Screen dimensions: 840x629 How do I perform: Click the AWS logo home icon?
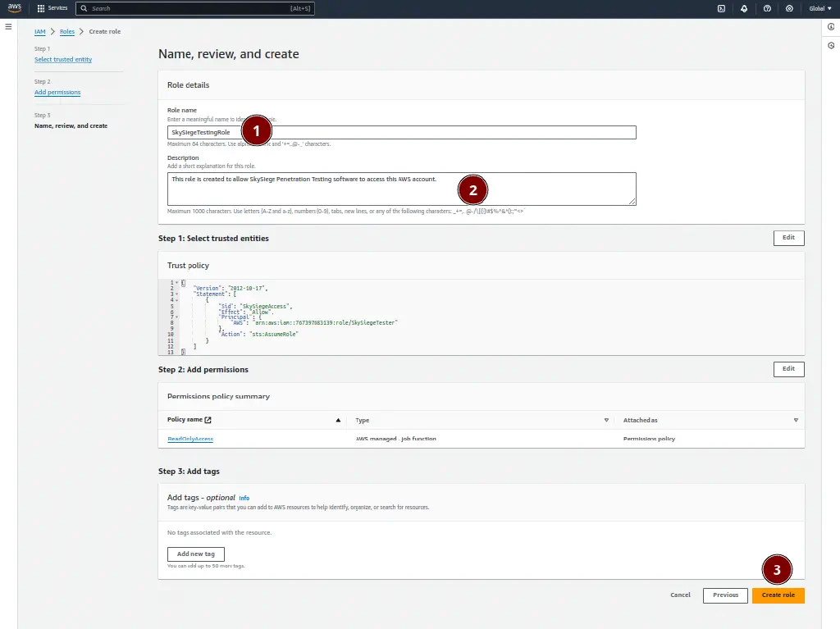(x=15, y=8)
